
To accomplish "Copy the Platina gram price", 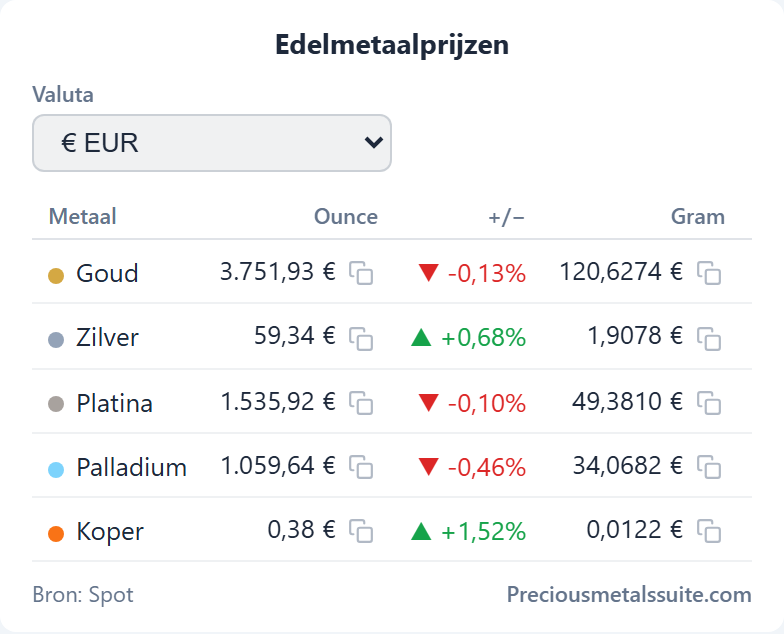I will coord(709,403).
